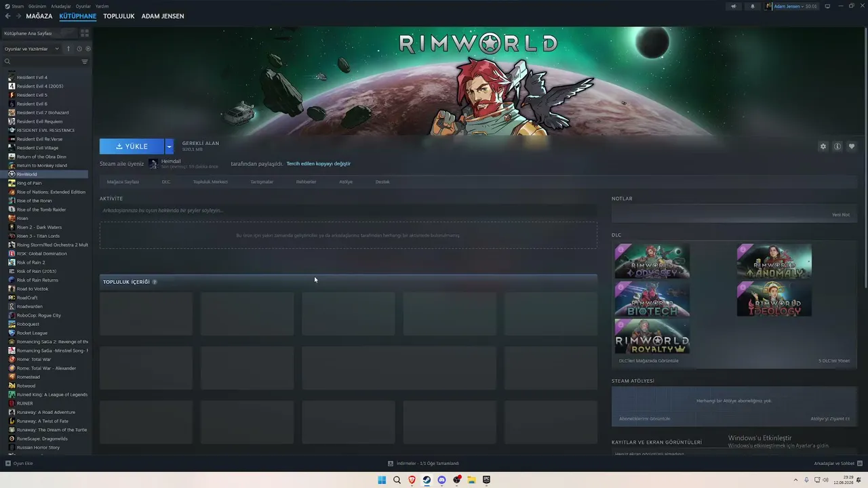
Task: Click DLC'leri Mağazada Görüntüle link
Action: 649,361
